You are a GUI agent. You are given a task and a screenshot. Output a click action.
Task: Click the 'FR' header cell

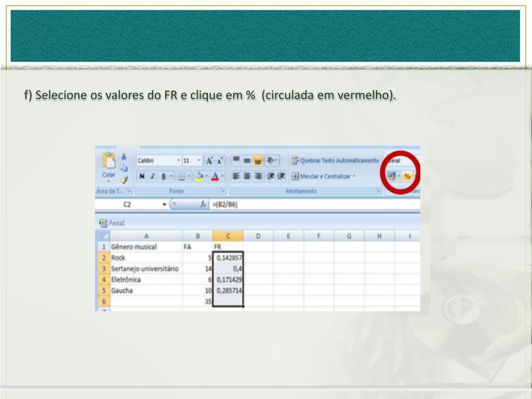coord(228,247)
